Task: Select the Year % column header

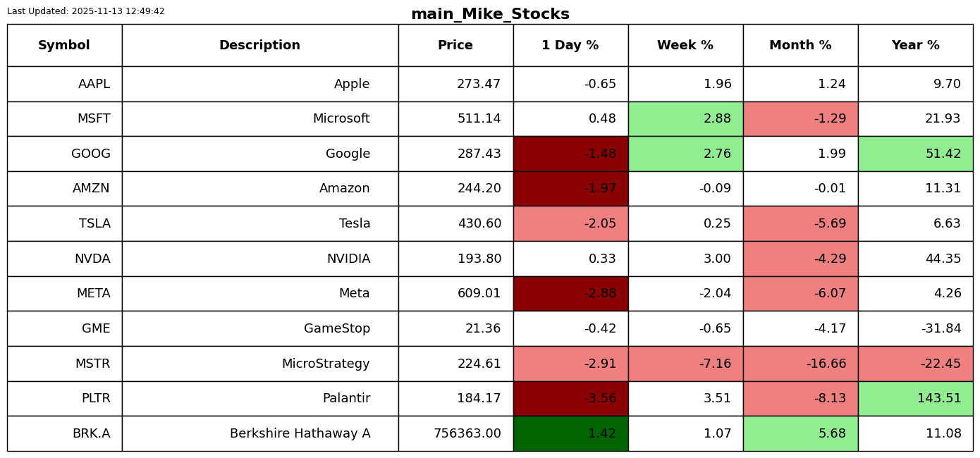Action: click(x=915, y=46)
